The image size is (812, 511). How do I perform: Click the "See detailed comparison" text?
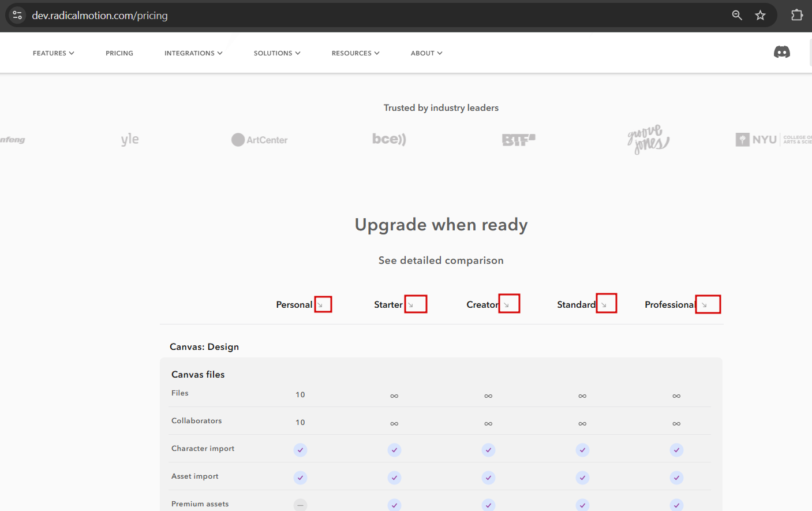(441, 260)
